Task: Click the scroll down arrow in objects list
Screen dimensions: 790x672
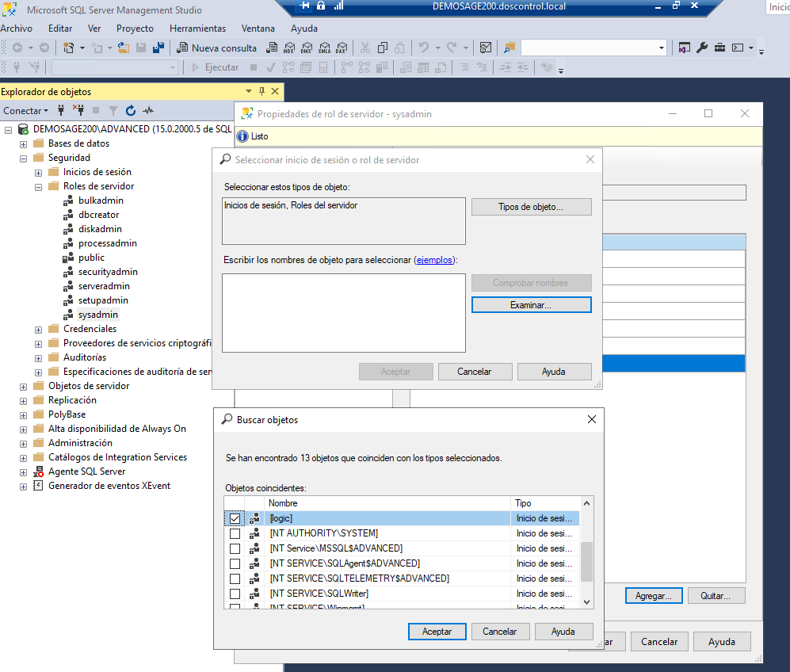Action: (x=586, y=602)
